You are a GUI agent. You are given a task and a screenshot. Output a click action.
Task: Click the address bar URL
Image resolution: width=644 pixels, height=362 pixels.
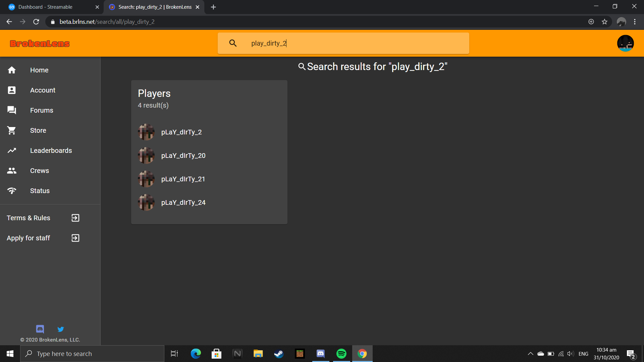click(107, 22)
